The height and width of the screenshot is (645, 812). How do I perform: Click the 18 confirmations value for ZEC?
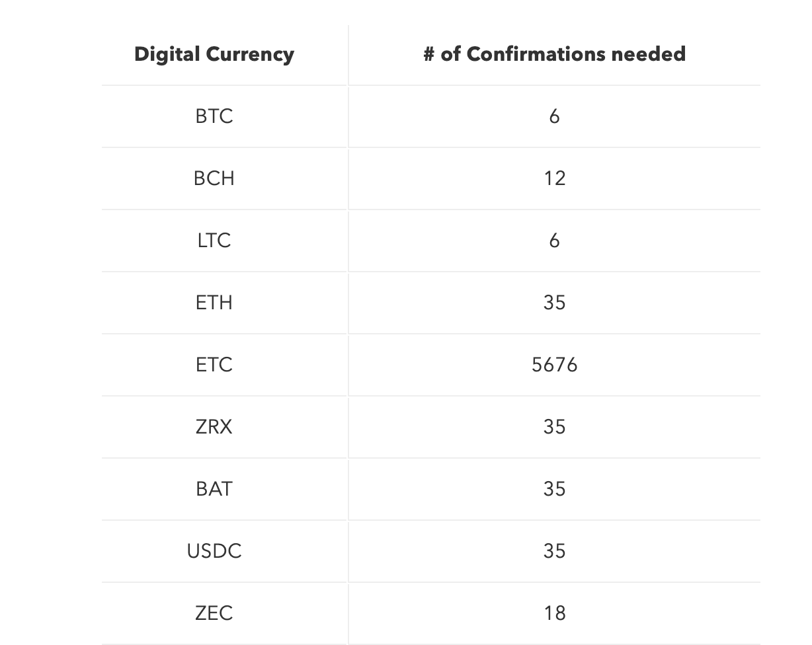pyautogui.click(x=554, y=613)
